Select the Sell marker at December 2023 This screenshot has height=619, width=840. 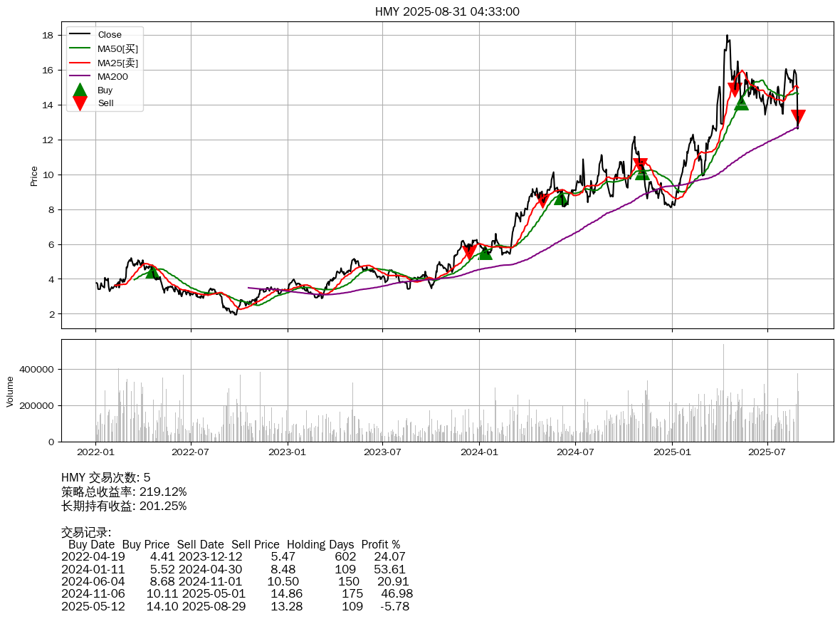469,252
